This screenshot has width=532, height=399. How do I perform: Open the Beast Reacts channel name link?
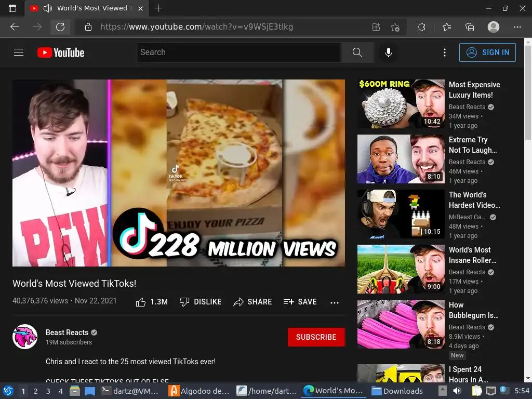(67, 332)
